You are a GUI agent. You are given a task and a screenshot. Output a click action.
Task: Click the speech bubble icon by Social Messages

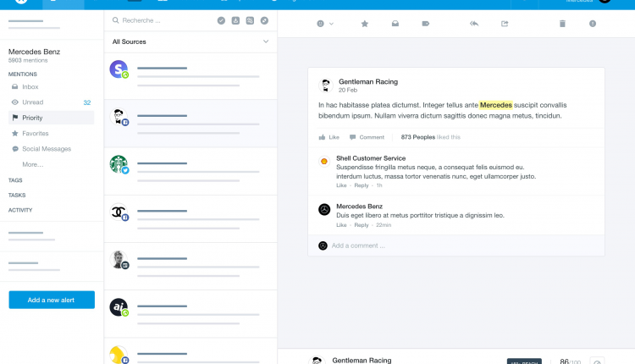tap(15, 149)
